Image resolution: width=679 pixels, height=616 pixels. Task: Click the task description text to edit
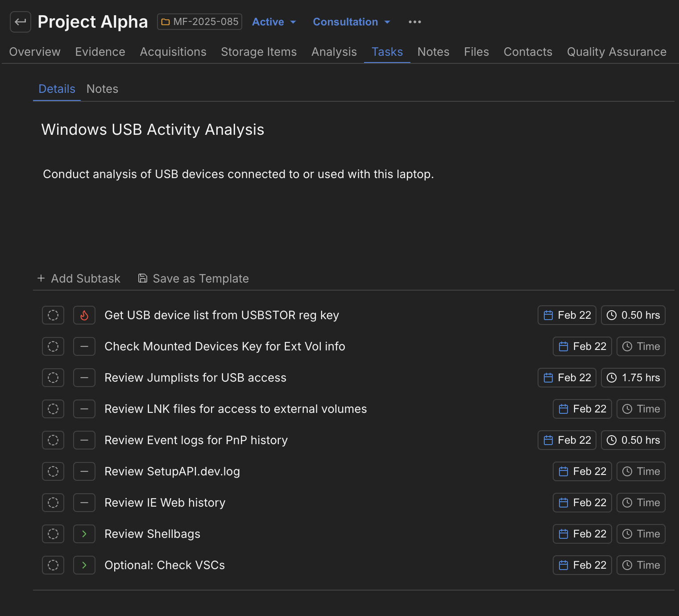[238, 174]
